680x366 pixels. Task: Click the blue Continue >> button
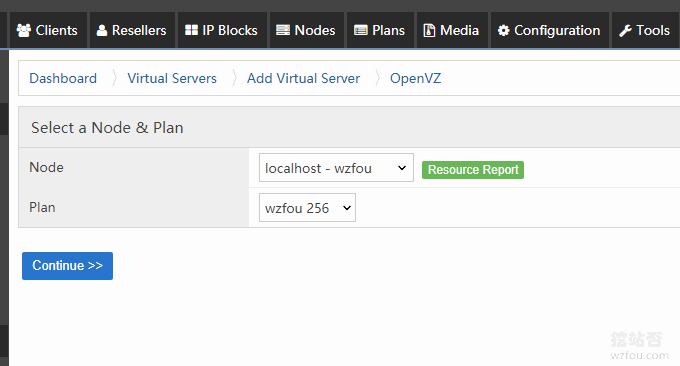(x=67, y=266)
